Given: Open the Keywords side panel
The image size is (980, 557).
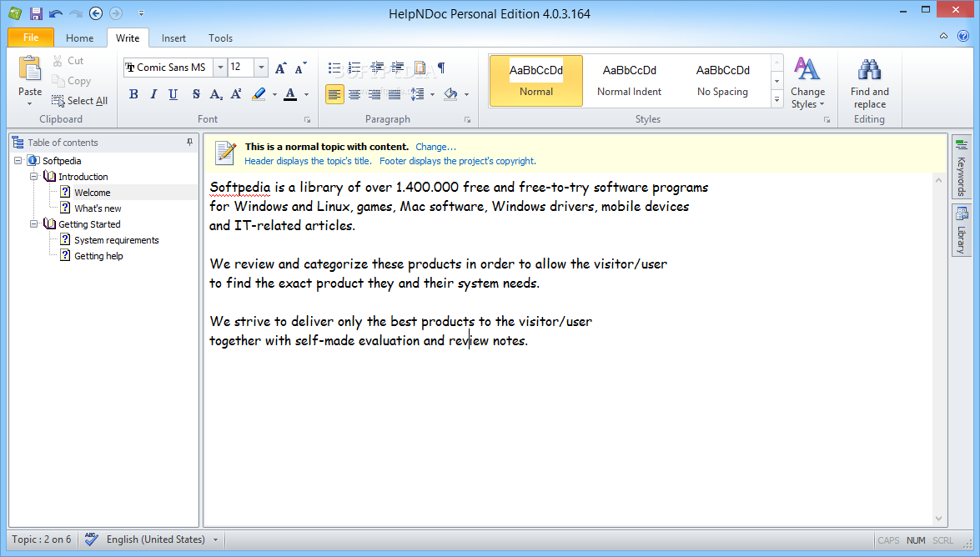Looking at the screenshot, I should point(962,168).
